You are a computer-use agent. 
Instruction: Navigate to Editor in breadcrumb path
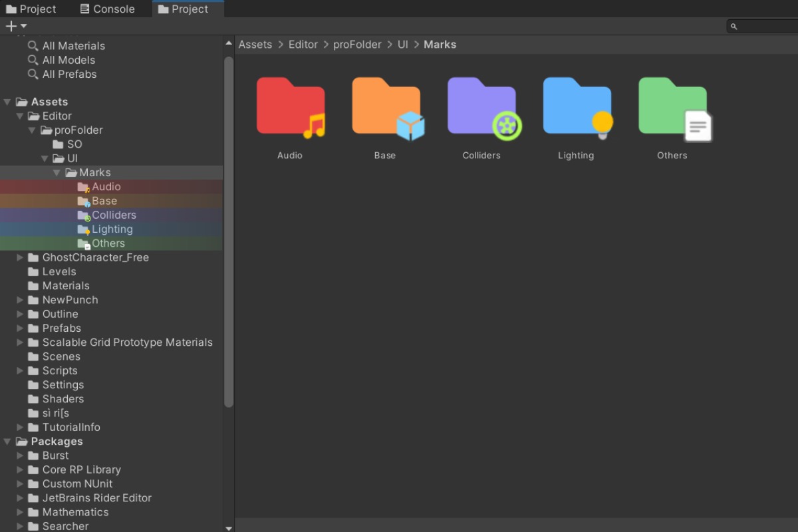tap(303, 45)
